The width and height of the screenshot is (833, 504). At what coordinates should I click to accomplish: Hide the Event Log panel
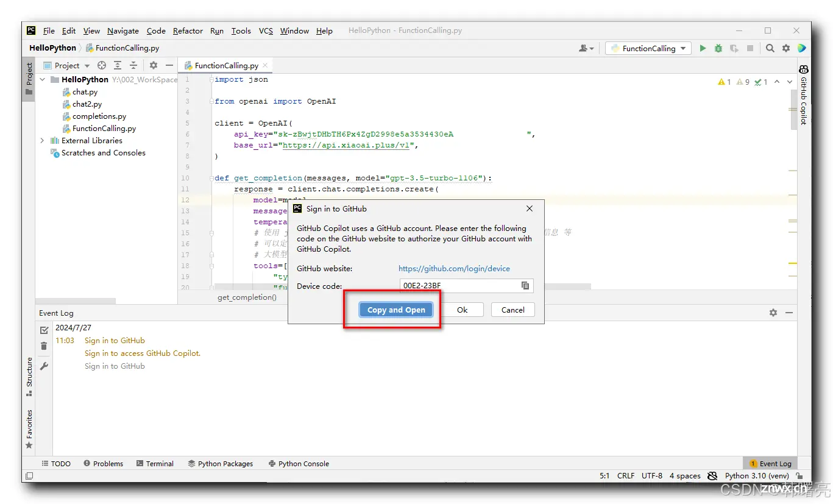click(789, 313)
